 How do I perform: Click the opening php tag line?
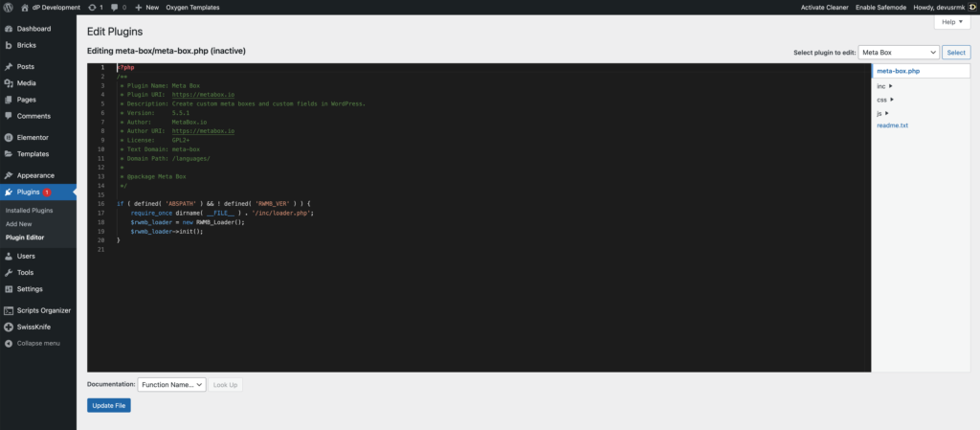[125, 67]
